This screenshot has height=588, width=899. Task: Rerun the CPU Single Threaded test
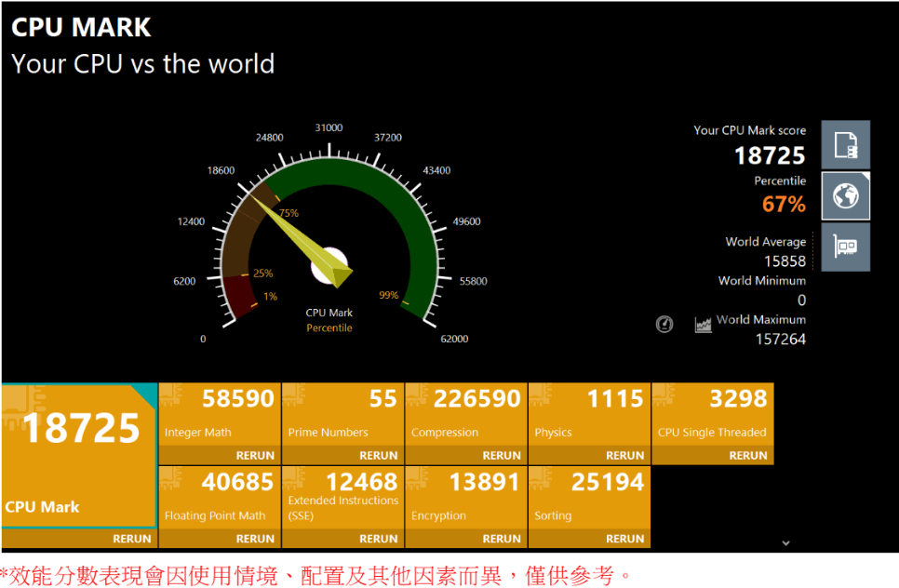point(748,456)
